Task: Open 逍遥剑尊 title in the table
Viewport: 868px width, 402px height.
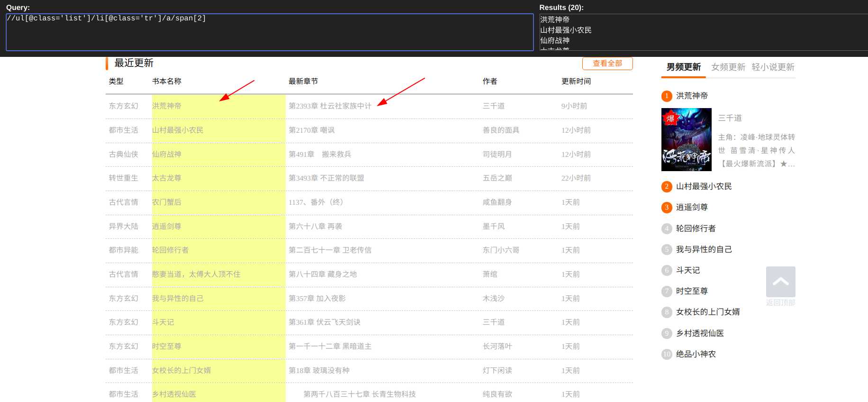Action: [166, 226]
